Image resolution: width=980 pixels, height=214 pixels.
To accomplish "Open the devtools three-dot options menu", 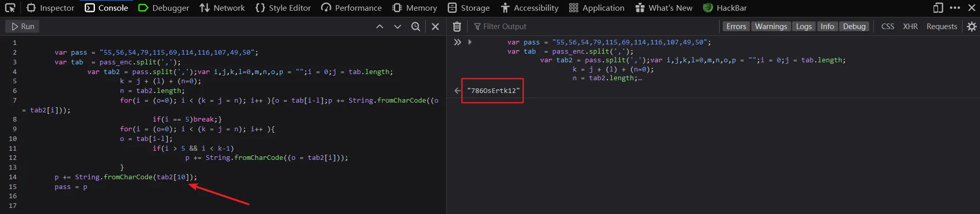I will 955,8.
